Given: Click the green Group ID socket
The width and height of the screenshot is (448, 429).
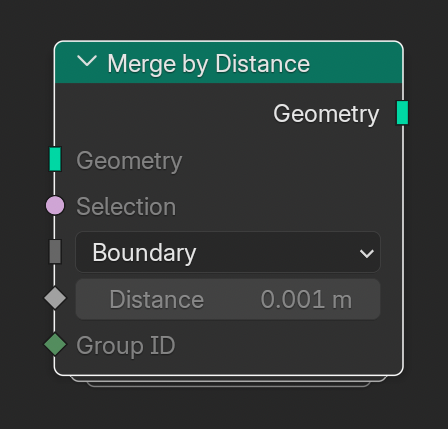Looking at the screenshot, I should click(x=55, y=344).
